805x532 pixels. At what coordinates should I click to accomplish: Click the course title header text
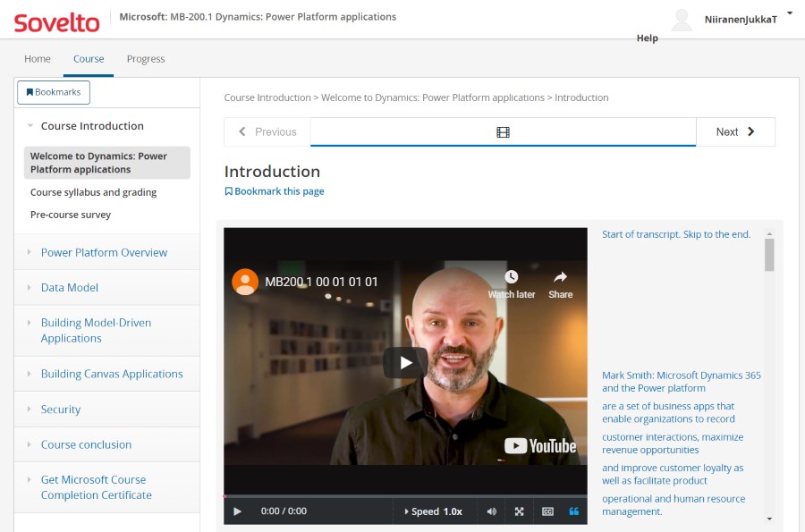[258, 17]
